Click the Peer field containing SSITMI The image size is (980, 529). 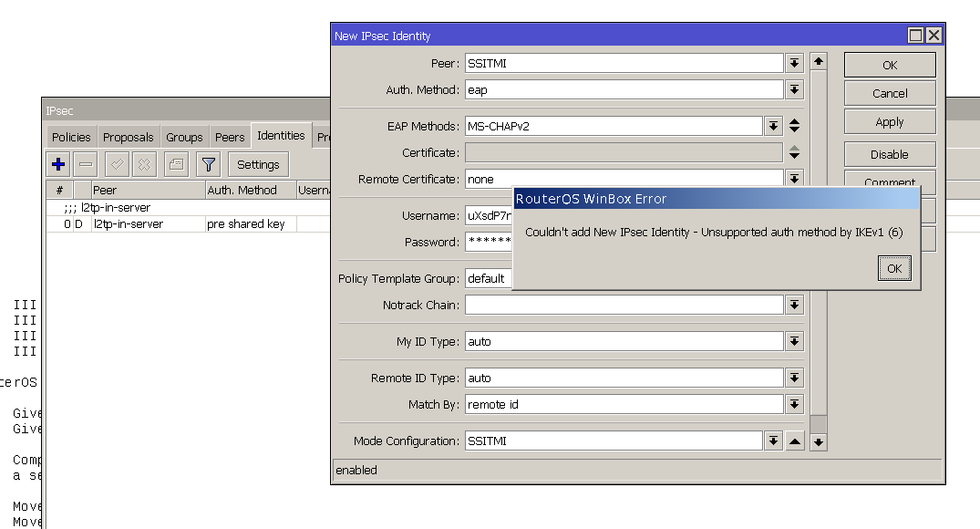click(624, 63)
